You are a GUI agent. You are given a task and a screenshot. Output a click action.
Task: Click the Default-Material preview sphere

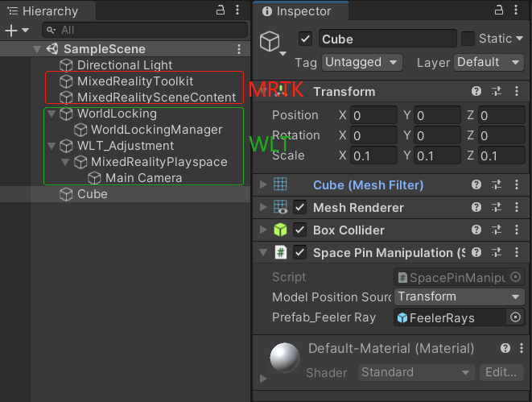tap(285, 358)
